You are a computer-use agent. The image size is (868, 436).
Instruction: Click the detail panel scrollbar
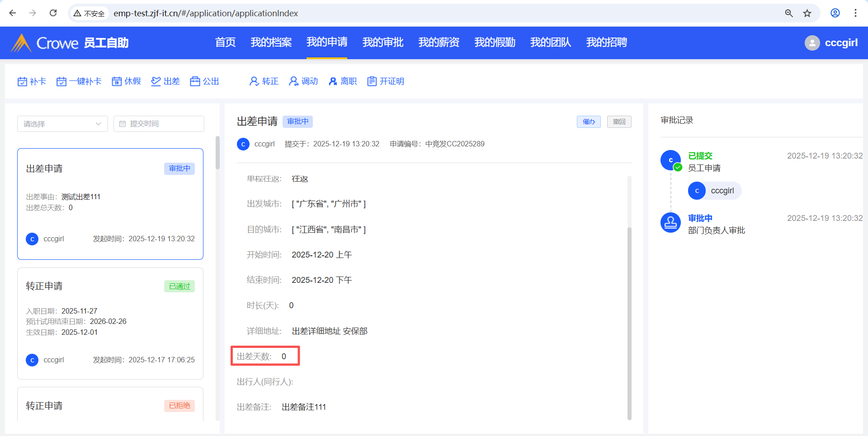pos(629,323)
